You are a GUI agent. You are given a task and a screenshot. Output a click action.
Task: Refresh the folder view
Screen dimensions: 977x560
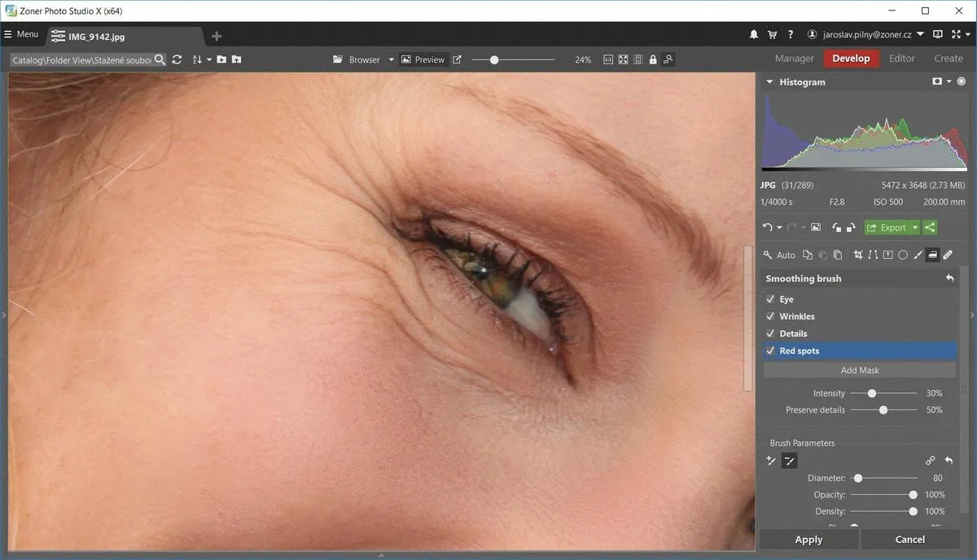[177, 59]
